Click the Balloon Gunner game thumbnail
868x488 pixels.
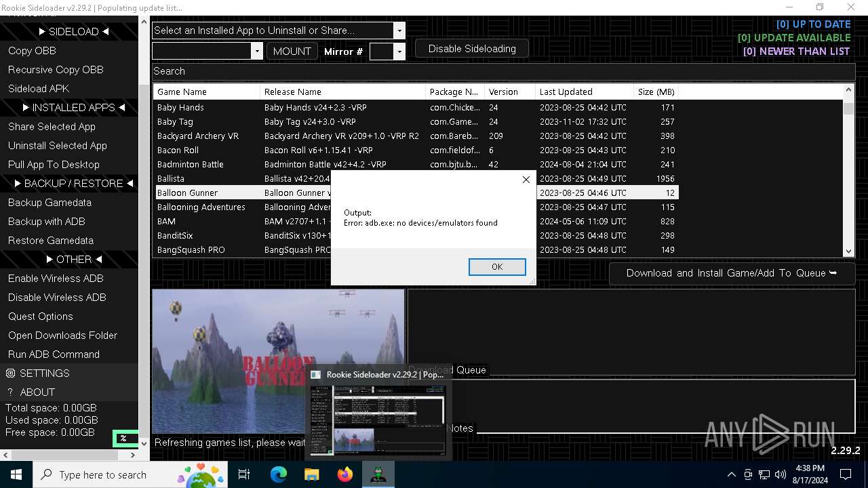tap(278, 361)
